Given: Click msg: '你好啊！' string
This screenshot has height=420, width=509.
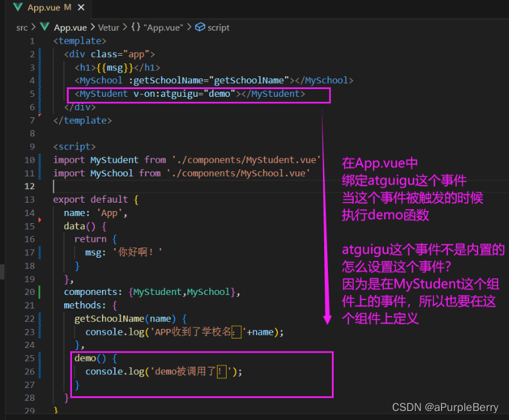Looking at the screenshot, I should pyautogui.click(x=124, y=253).
